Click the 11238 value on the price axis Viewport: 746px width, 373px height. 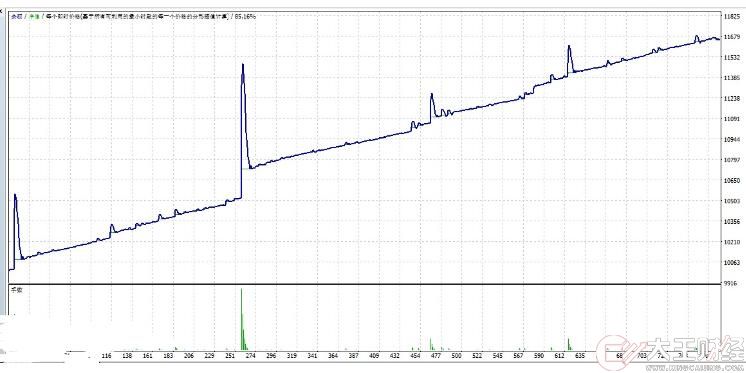pyautogui.click(x=733, y=98)
